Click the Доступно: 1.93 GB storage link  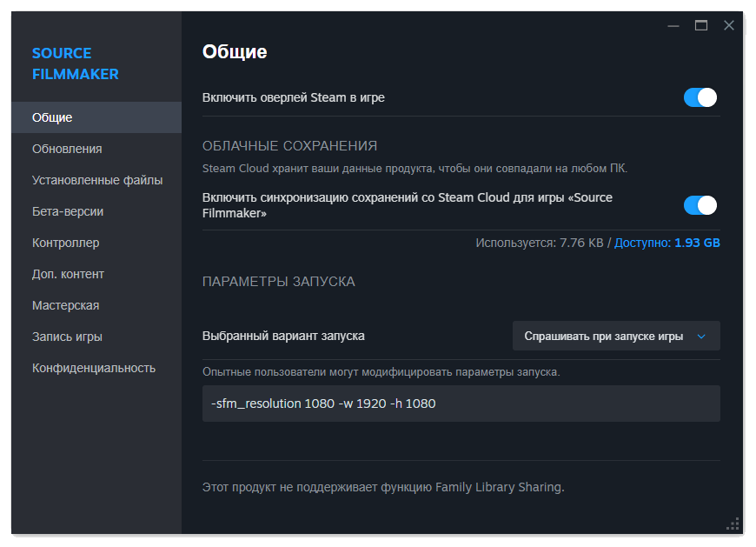(x=666, y=243)
